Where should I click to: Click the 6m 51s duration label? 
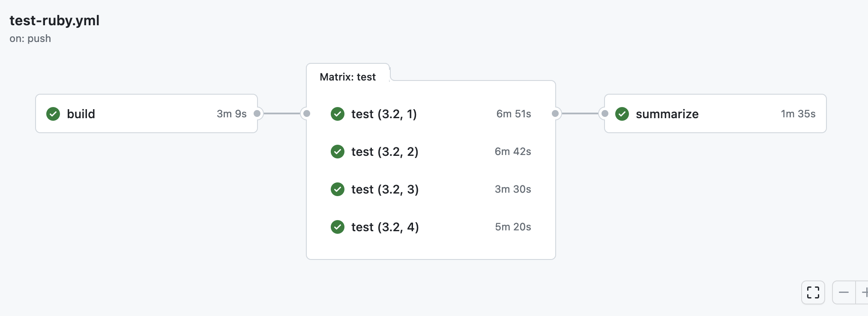click(x=513, y=114)
